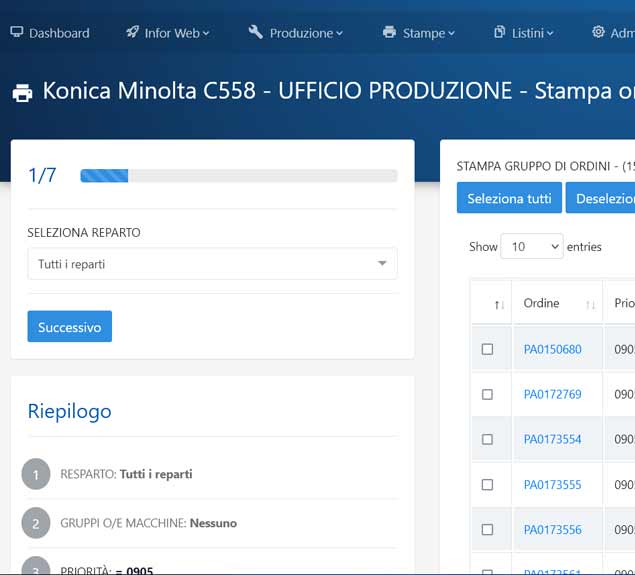Click the Seleziona reparto dropdown arrow
The height and width of the screenshot is (575, 635).
[x=381, y=263]
